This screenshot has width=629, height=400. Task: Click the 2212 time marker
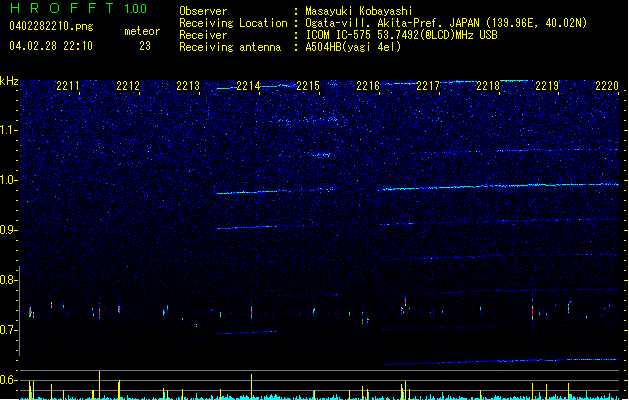click(x=128, y=86)
